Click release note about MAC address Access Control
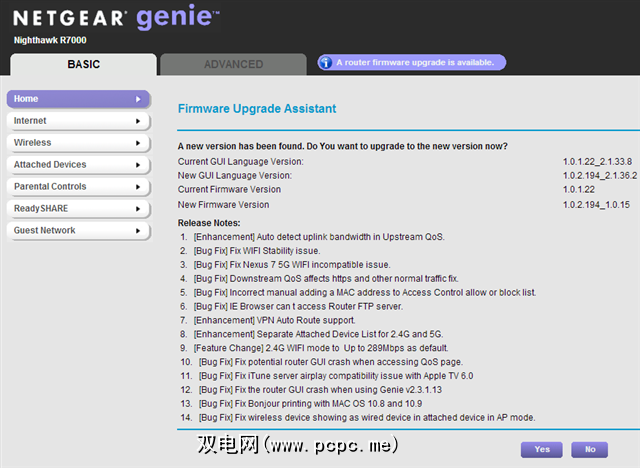 tap(365, 292)
